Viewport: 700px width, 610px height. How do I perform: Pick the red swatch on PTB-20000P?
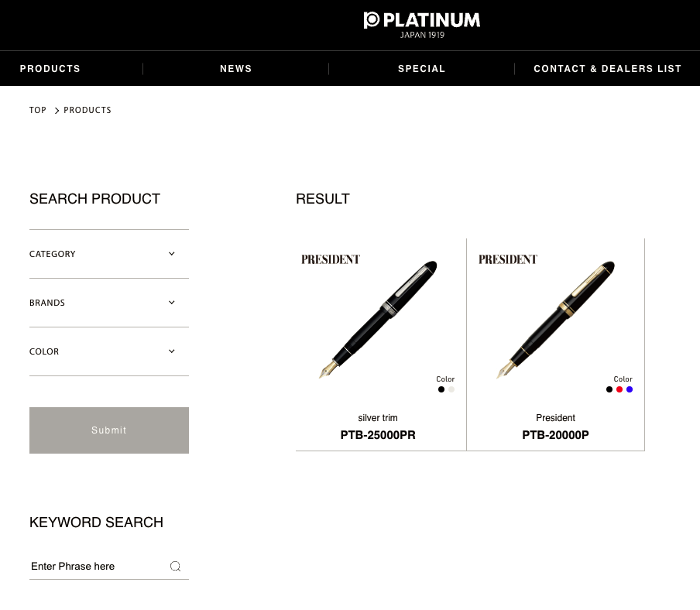point(619,389)
